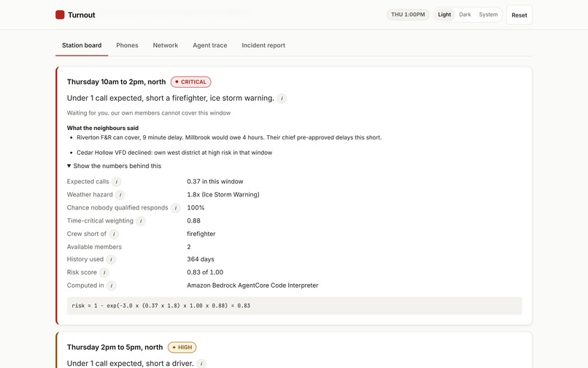Click the '0.88' weighting value
588x368 pixels.
point(193,221)
